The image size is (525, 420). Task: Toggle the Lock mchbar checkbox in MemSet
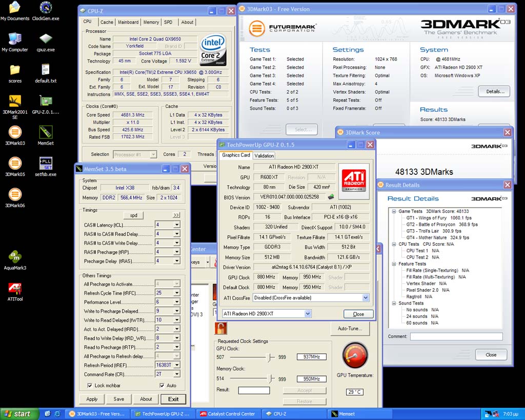[89, 386]
